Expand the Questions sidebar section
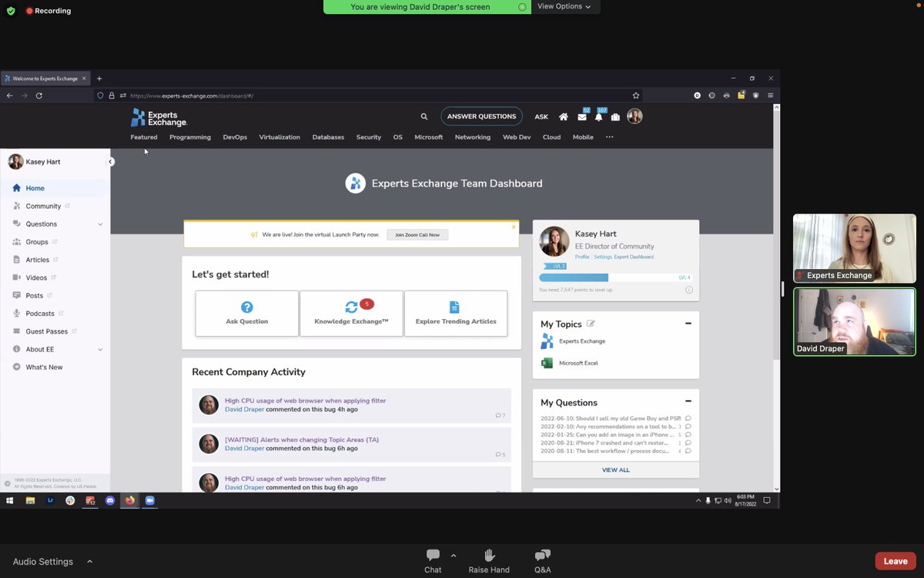The image size is (924, 578). point(100,224)
